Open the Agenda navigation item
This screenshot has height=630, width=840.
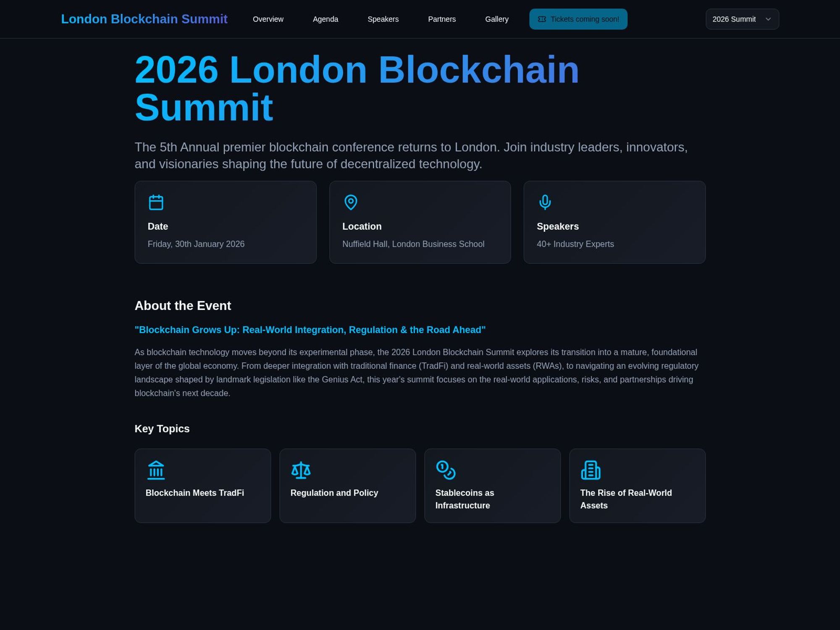(x=325, y=19)
